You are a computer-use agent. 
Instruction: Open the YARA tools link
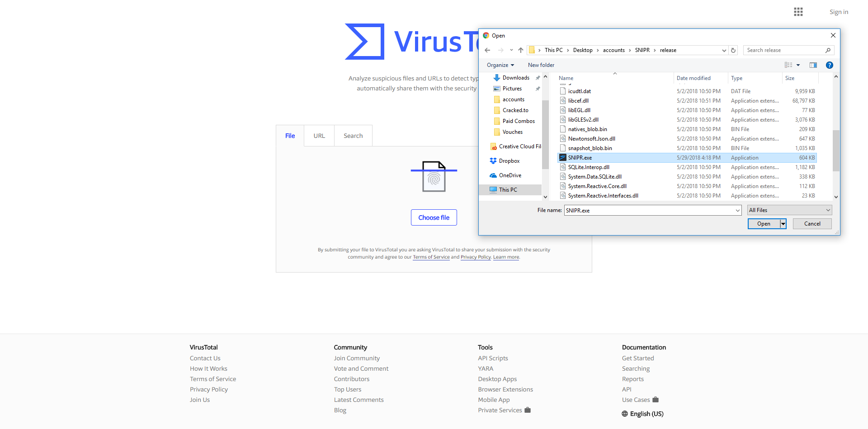pyautogui.click(x=486, y=369)
